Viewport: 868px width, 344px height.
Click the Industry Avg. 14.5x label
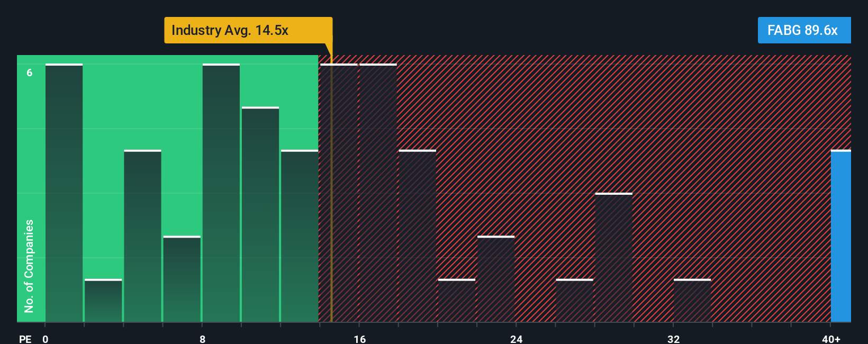[x=248, y=30]
